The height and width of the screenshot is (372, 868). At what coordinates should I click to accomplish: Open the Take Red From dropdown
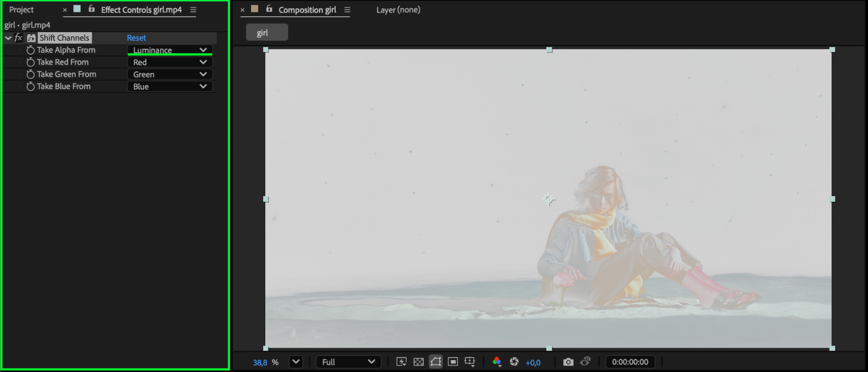coord(169,62)
